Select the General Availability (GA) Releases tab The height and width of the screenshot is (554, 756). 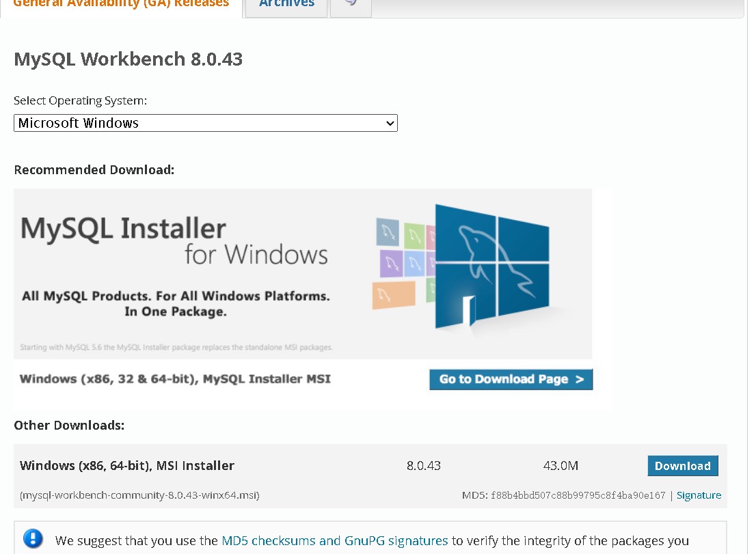click(x=121, y=4)
